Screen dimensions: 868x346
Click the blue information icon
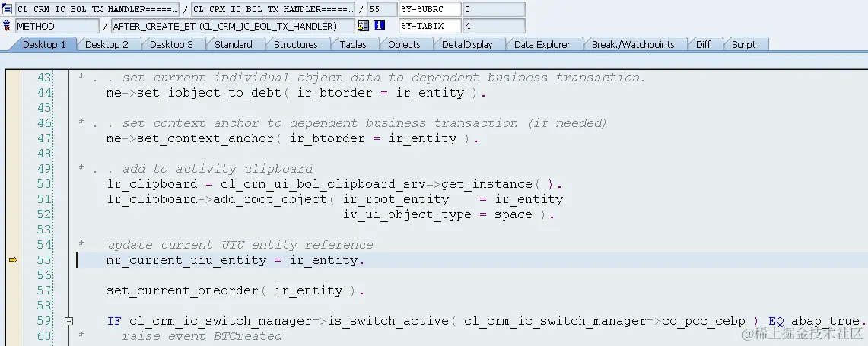379,25
